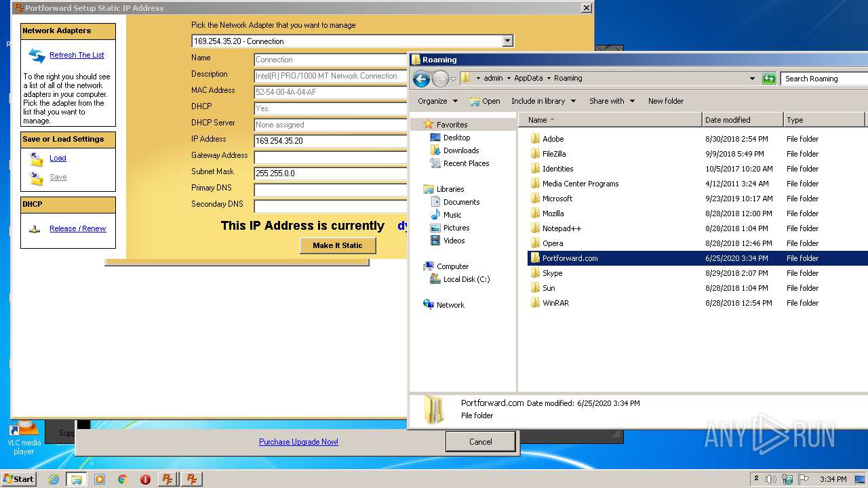Open the network adapter dropdown
Image resolution: width=868 pixels, height=488 pixels.
click(507, 41)
